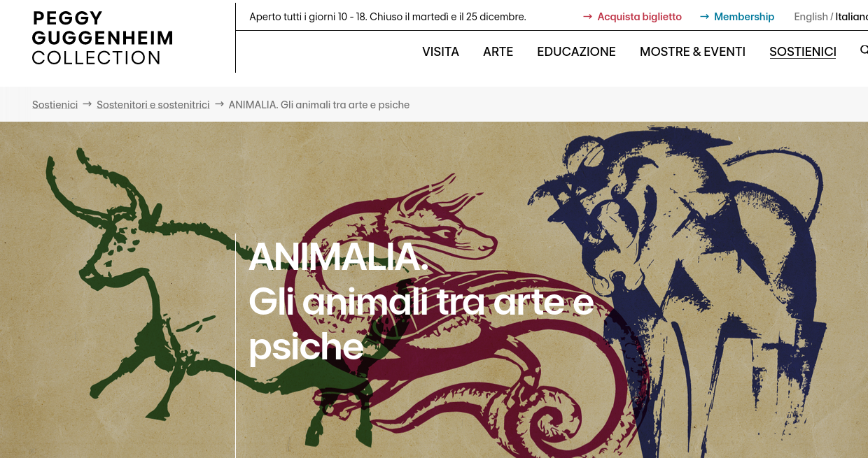Go to Sostienici breadcrumb link
Screen dimensions: 868x458
point(55,105)
